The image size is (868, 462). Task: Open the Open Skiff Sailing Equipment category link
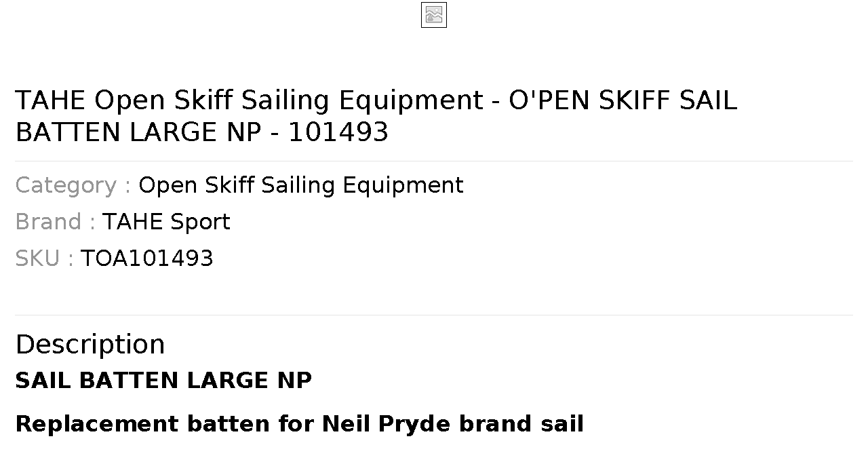click(301, 185)
